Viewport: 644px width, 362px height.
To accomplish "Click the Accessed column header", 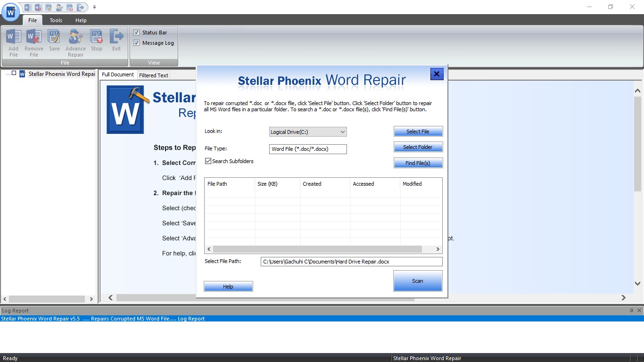I will coord(375,184).
